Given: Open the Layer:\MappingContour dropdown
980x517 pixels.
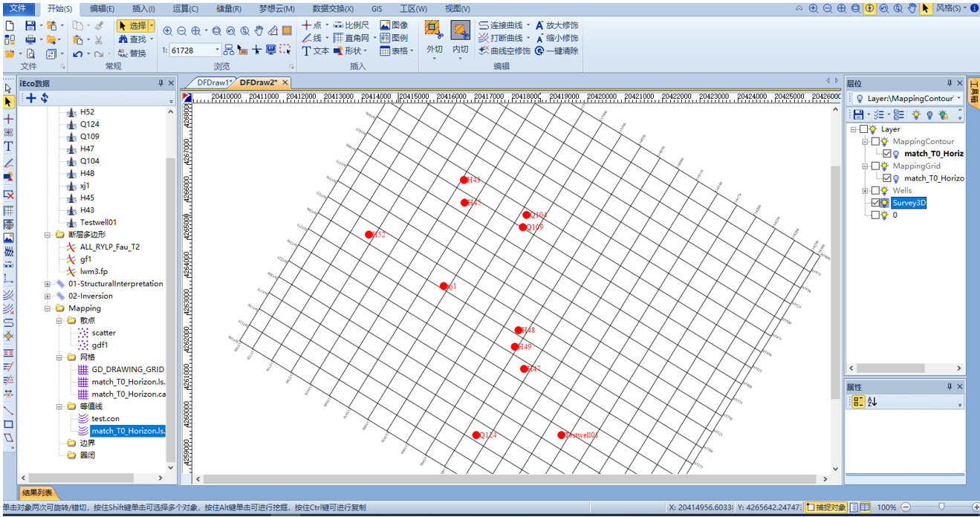Looking at the screenshot, I should (x=959, y=98).
